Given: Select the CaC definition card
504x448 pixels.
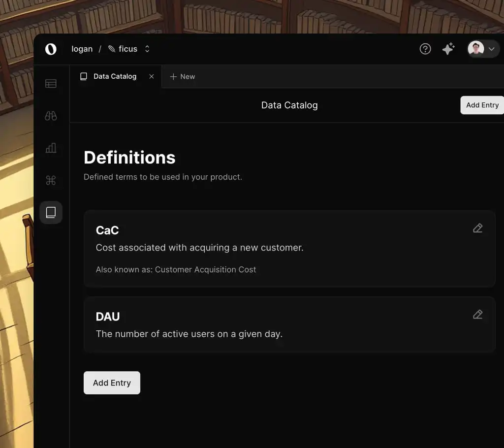Looking at the screenshot, I should click(289, 249).
